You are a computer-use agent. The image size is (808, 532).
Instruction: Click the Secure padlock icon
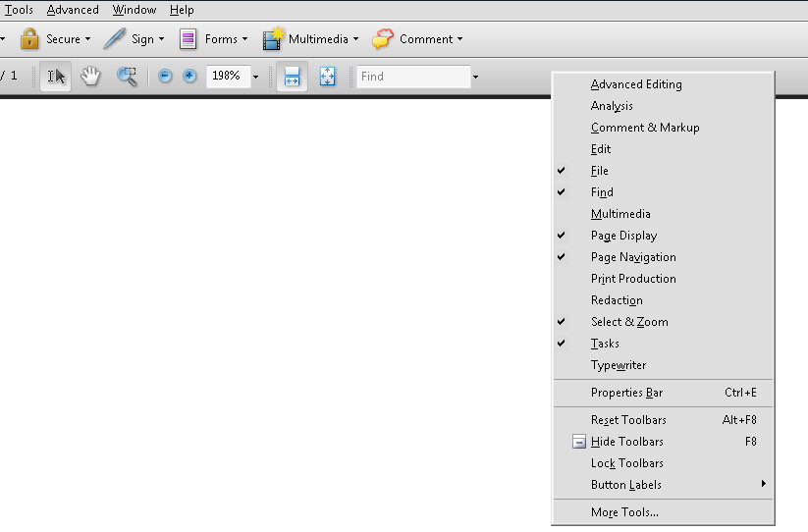coord(29,39)
